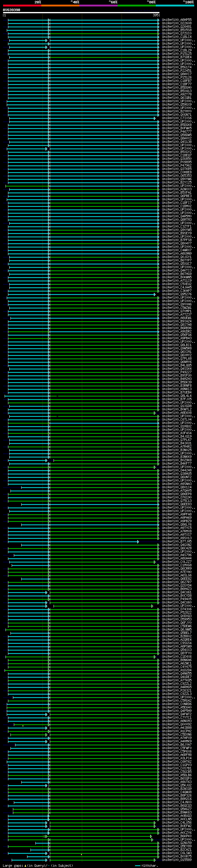This screenshot has width=197, height=868.
Task: Select the UniRef100_Q2N159 label
Action: coord(177,843)
